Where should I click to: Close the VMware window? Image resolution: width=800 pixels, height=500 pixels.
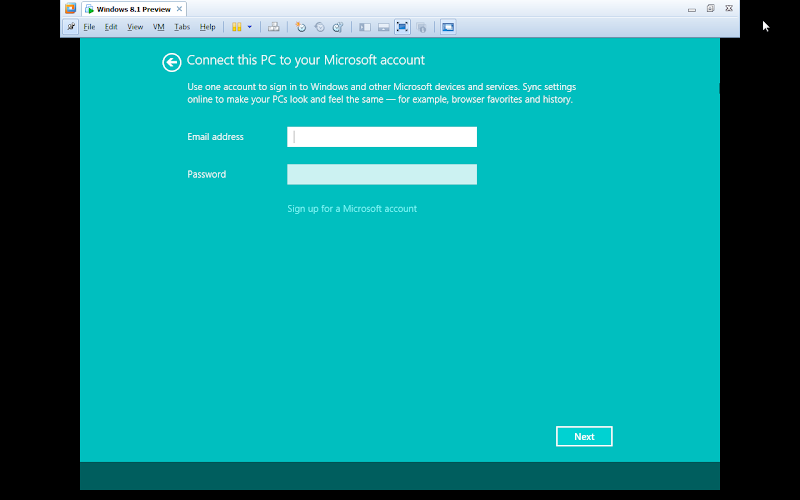point(729,8)
